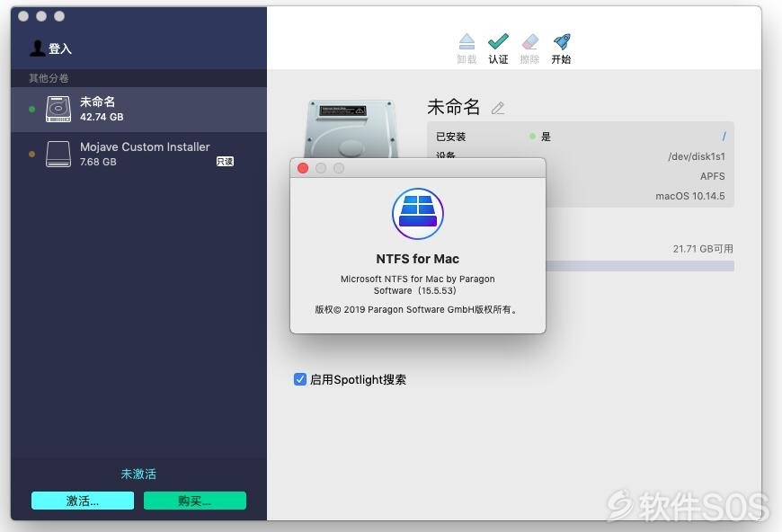The image size is (782, 532).
Task: Click the 2019 Paragon Software copyright line
Action: tap(417, 310)
